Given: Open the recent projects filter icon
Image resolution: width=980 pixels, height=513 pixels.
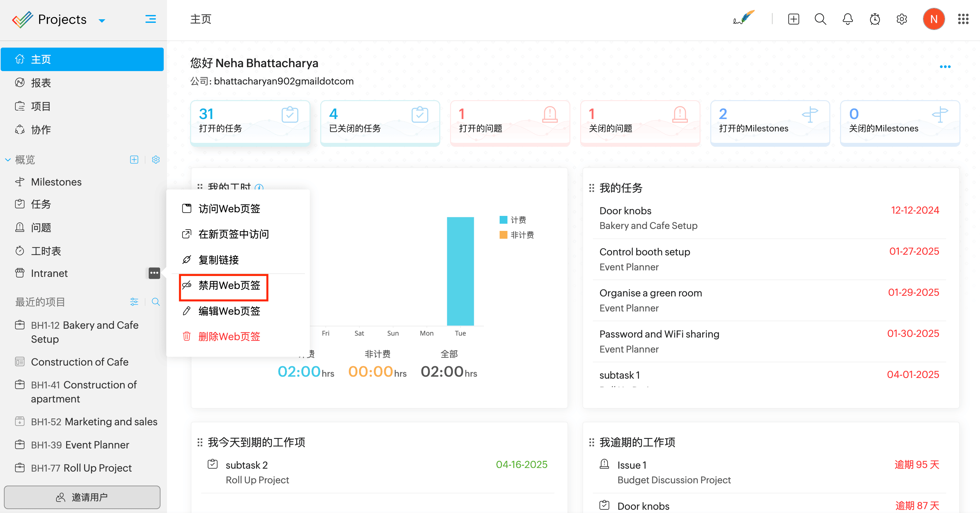Looking at the screenshot, I should (134, 302).
